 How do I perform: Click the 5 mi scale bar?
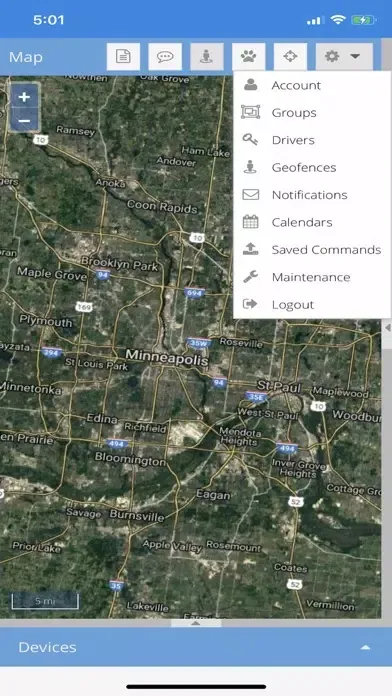pos(45,601)
